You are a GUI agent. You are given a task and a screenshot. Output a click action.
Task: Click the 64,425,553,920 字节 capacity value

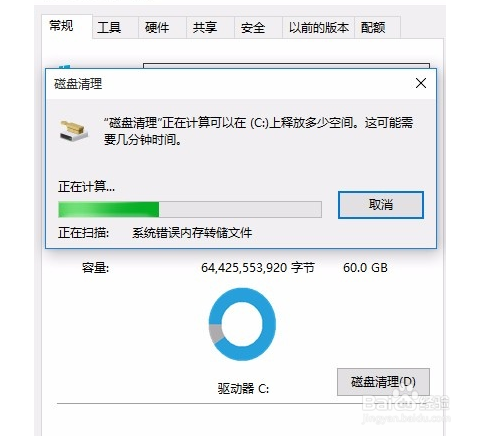click(x=258, y=268)
